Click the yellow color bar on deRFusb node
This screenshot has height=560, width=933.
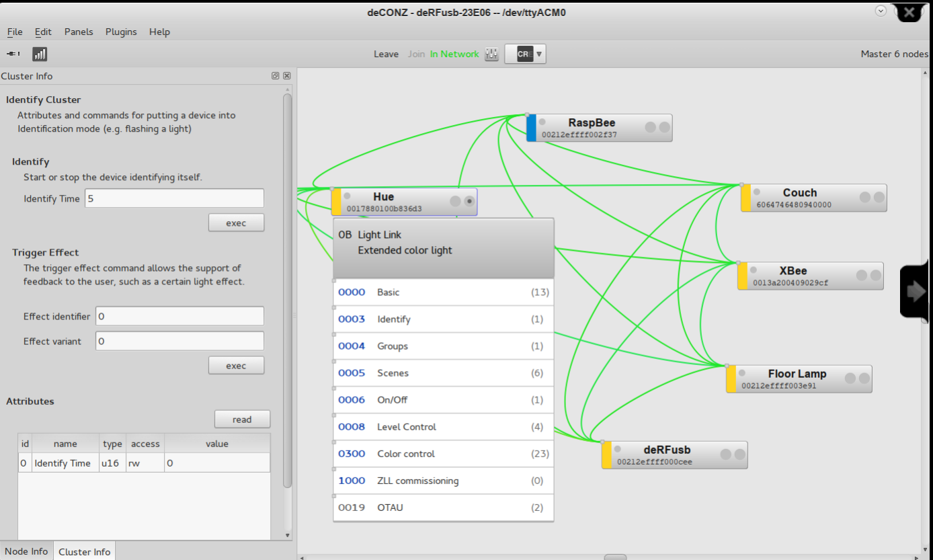[x=606, y=455]
